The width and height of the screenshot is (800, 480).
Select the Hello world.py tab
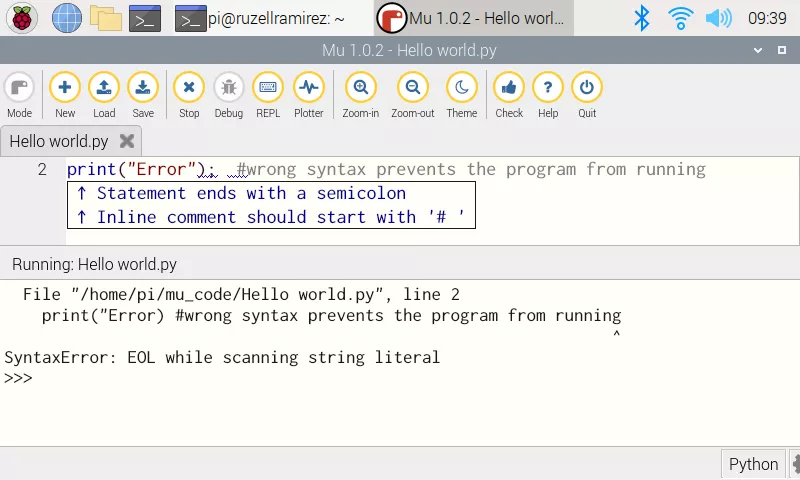[59, 141]
